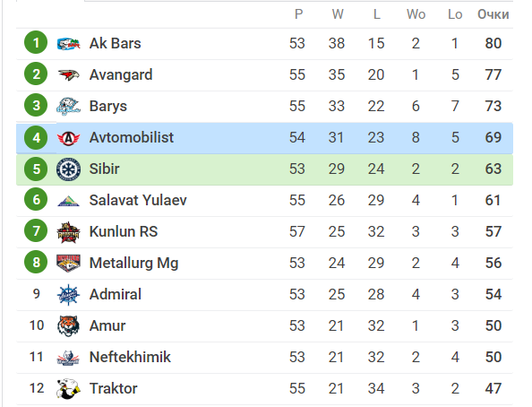Image resolution: width=532 pixels, height=407 pixels.
Task: Click the Avangard hawk logo
Action: (68, 74)
